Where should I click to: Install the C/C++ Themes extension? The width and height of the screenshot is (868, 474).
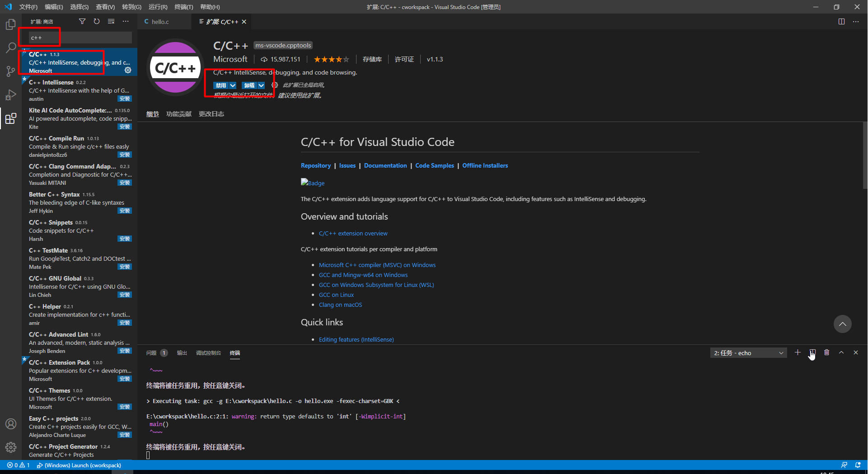coord(125,407)
